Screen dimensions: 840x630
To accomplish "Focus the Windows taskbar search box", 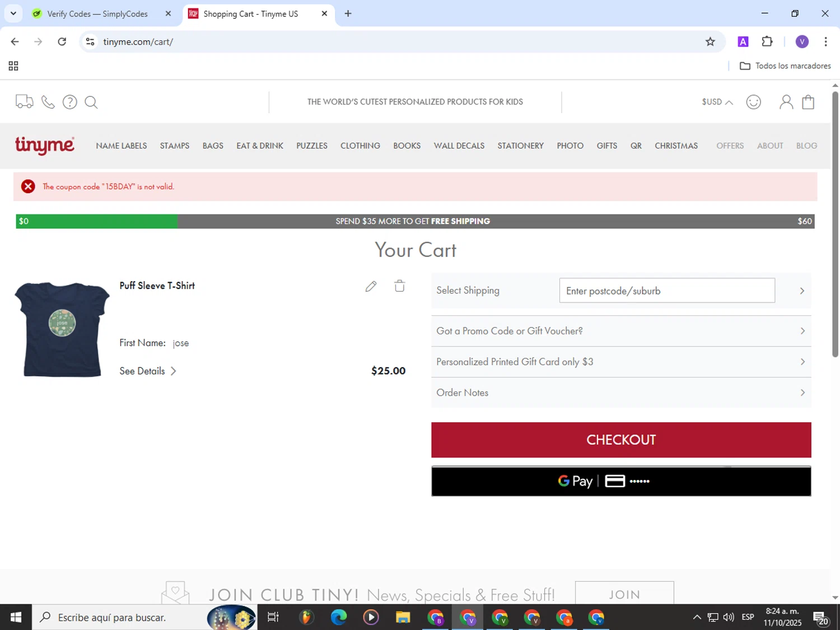I will click(144, 617).
